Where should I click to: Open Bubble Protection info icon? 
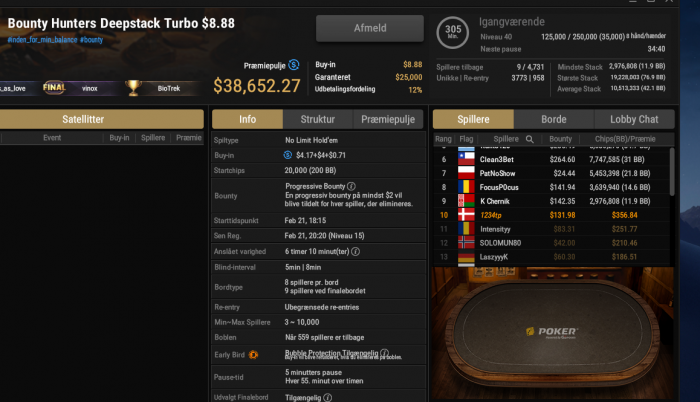(x=384, y=353)
